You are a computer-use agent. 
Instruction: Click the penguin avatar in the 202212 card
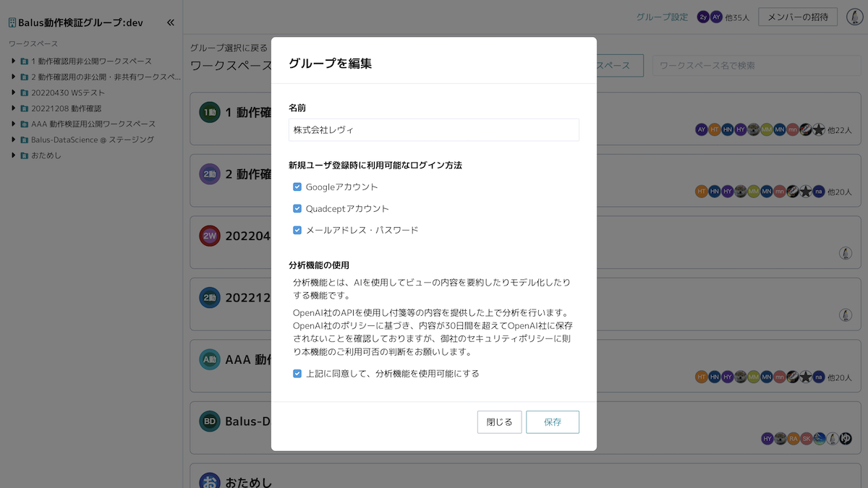point(846,314)
